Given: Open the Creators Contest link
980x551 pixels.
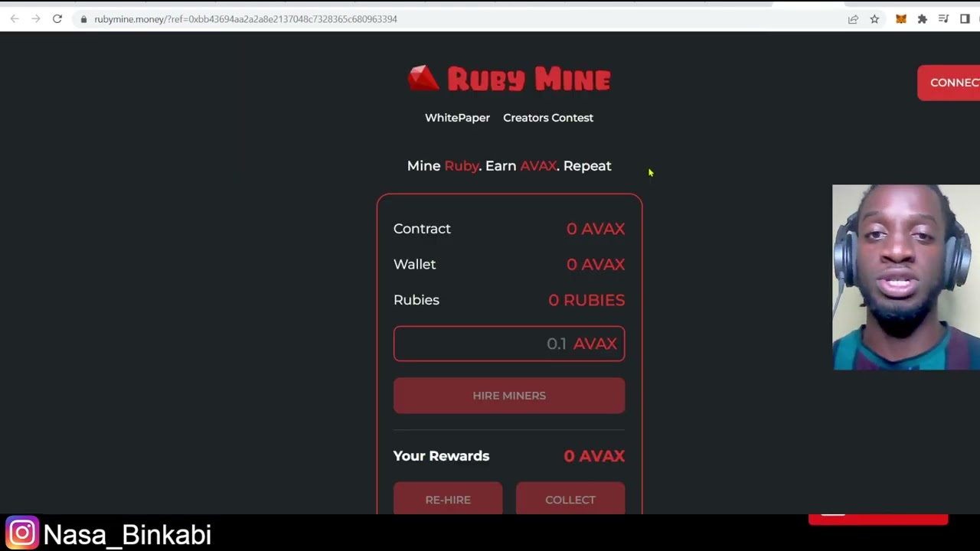Looking at the screenshot, I should [548, 118].
